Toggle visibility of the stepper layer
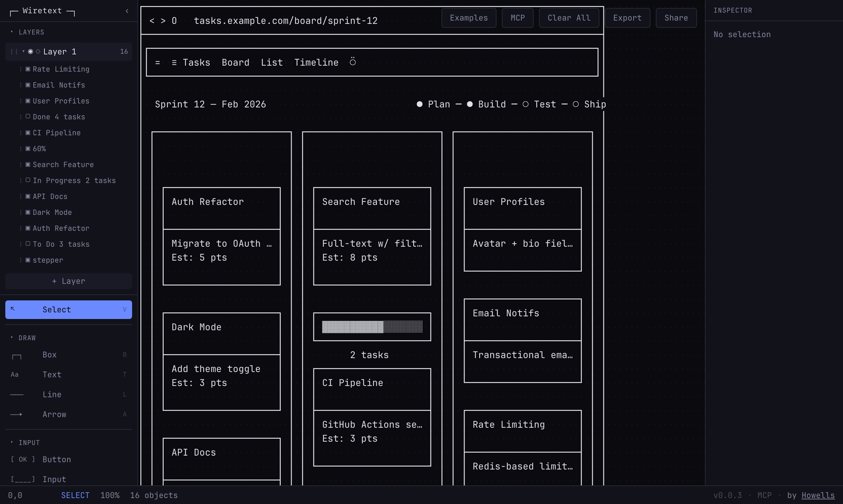843x504 pixels. tap(28, 260)
